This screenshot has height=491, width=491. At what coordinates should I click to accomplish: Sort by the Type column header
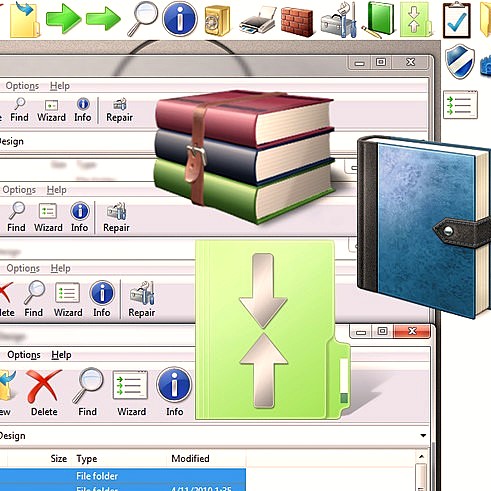click(87, 459)
